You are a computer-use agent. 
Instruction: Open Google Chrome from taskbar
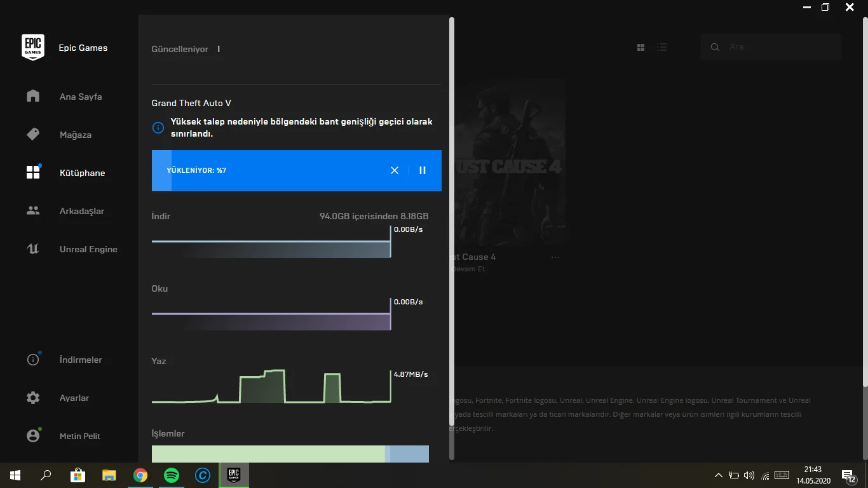(140, 475)
